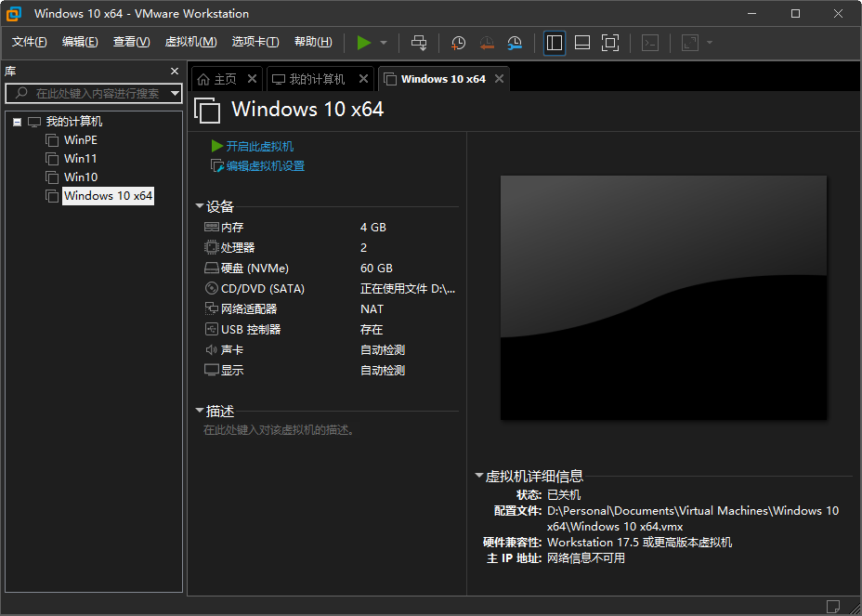
Task: Close the library panel with X
Action: pos(175,72)
